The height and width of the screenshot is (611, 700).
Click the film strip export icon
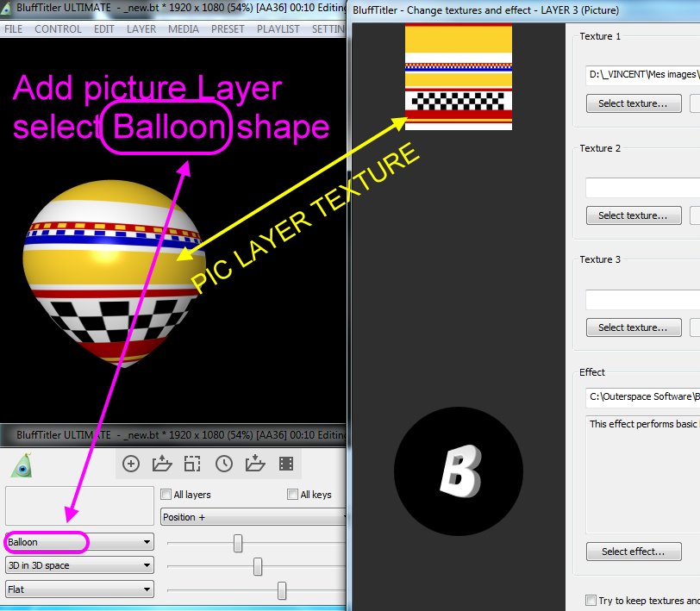286,464
